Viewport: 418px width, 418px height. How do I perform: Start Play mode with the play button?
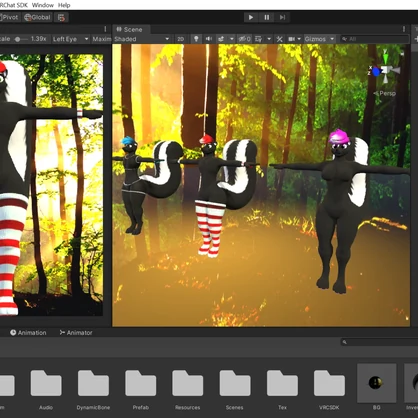click(x=251, y=17)
